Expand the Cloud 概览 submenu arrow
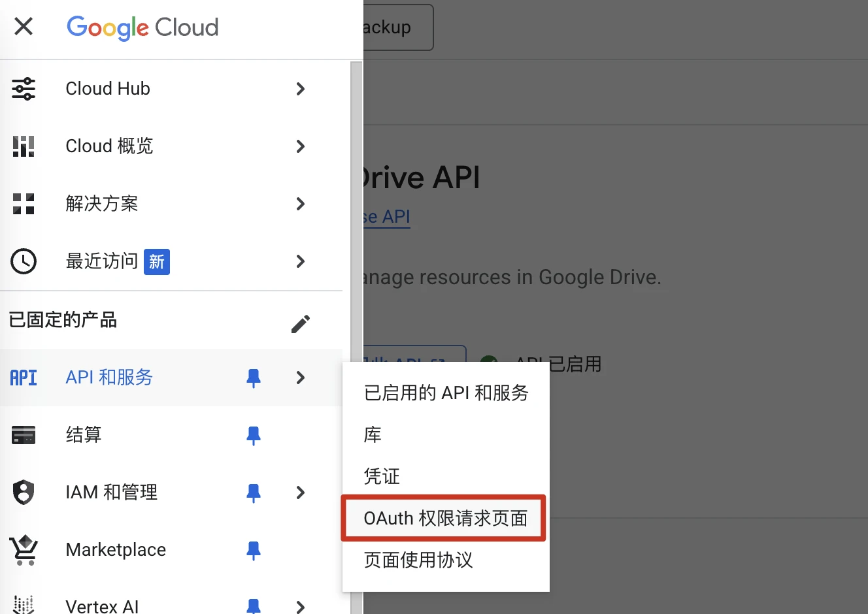 click(x=301, y=146)
